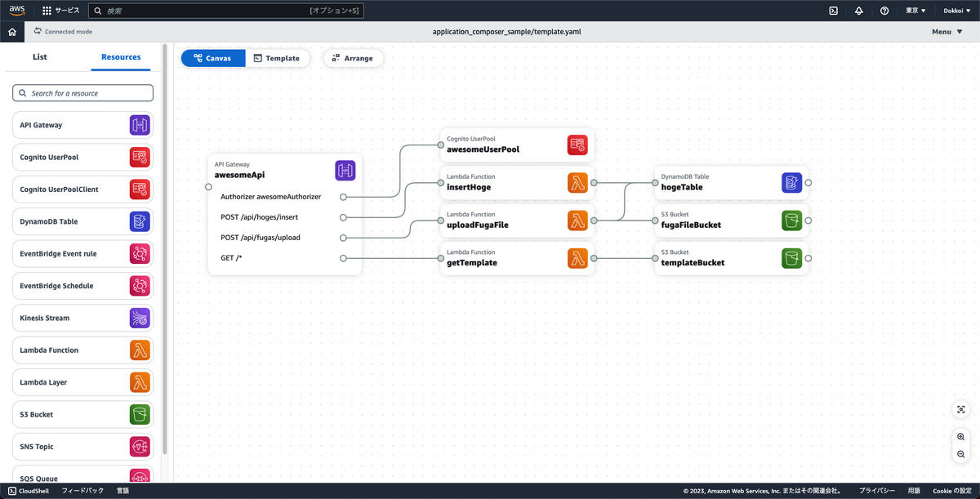Open the services grid menu
Viewport: 980px width, 499px height.
pyautogui.click(x=61, y=11)
